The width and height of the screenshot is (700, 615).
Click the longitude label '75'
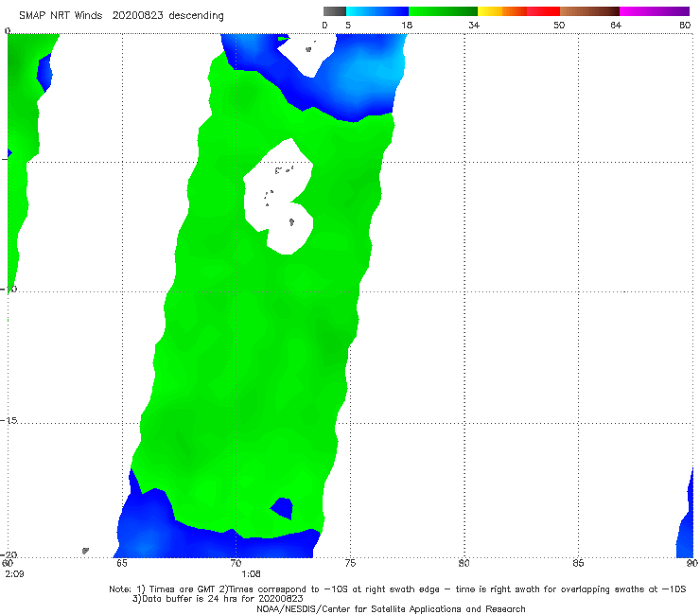tap(350, 563)
